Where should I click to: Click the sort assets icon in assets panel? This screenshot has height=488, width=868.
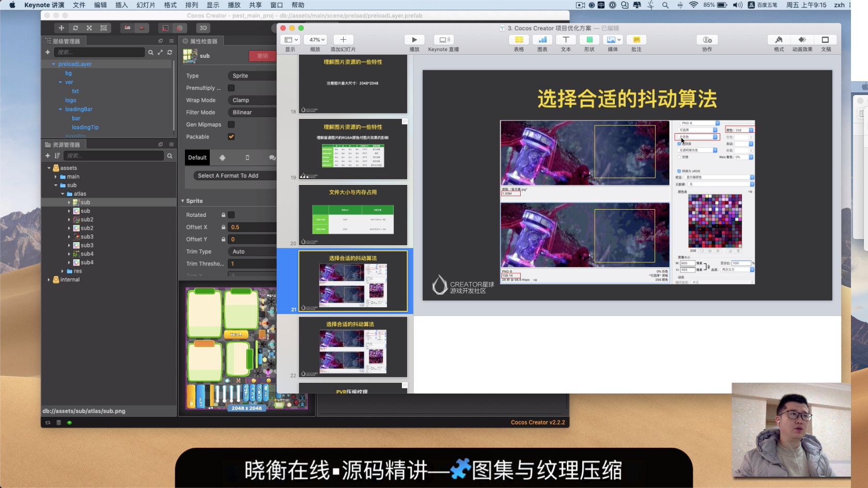[x=57, y=155]
